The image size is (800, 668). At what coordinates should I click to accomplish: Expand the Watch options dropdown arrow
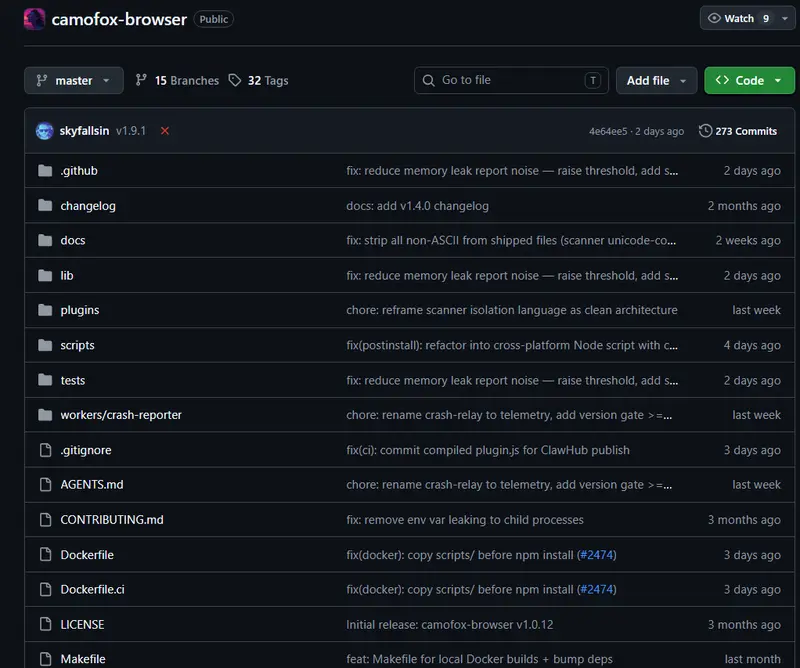coord(785,18)
